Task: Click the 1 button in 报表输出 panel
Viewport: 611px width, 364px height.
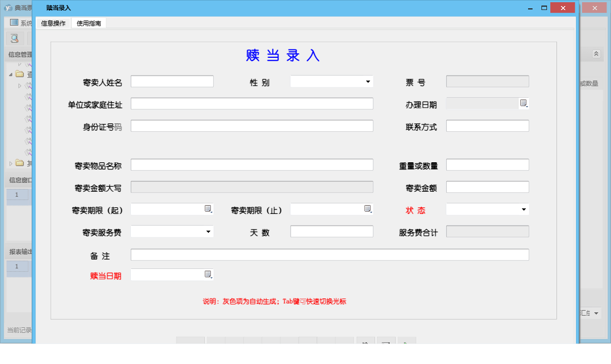Action: [17, 267]
